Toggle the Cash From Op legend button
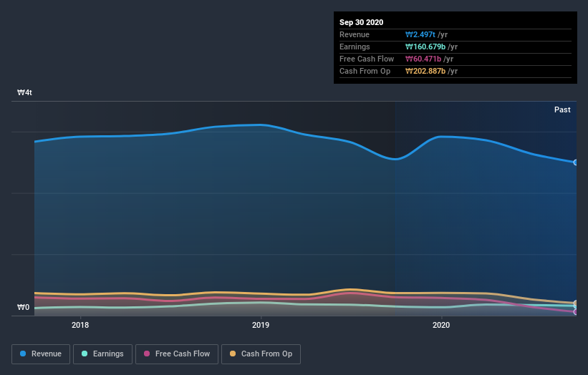This screenshot has width=588, height=375. [x=261, y=354]
